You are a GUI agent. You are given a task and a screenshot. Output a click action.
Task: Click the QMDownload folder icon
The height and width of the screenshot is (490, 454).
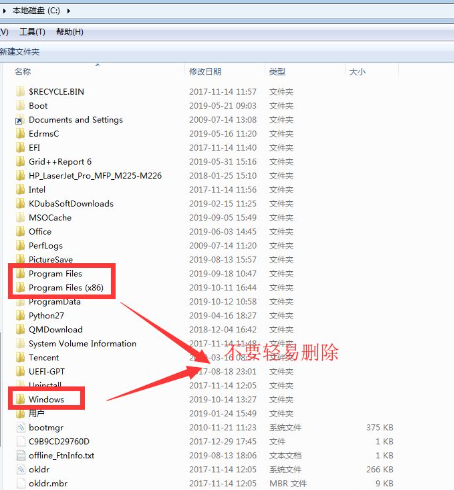click(x=20, y=329)
